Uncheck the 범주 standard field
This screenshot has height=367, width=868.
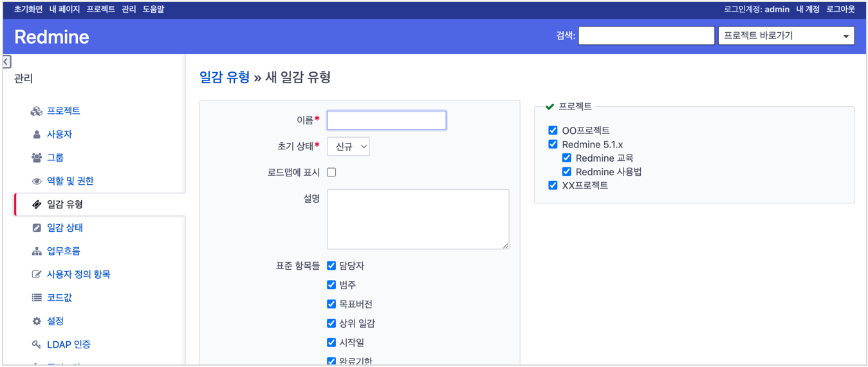pos(331,285)
